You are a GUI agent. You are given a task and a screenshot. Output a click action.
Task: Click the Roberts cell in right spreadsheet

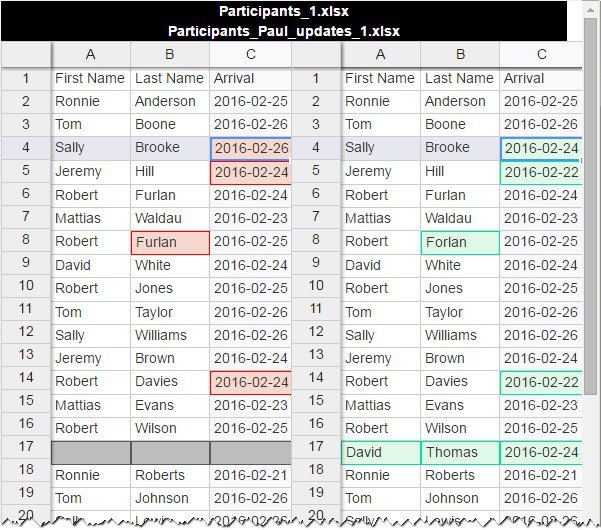coord(460,475)
